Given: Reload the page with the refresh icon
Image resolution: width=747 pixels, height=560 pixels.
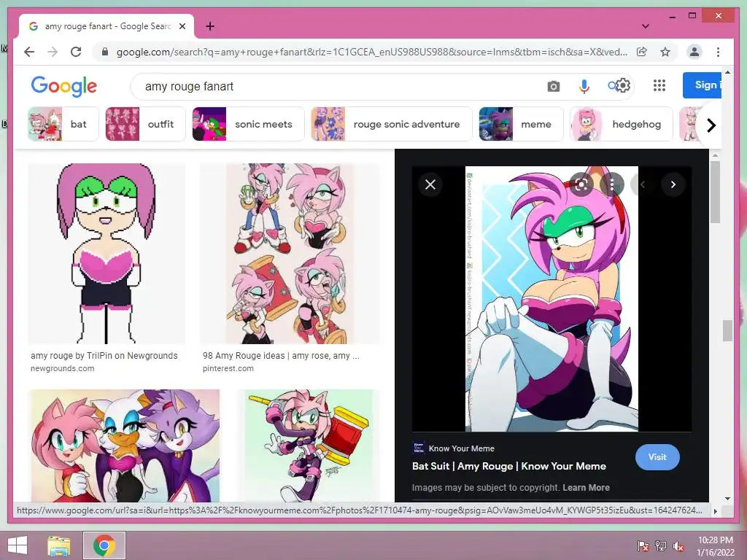Looking at the screenshot, I should pyautogui.click(x=76, y=52).
